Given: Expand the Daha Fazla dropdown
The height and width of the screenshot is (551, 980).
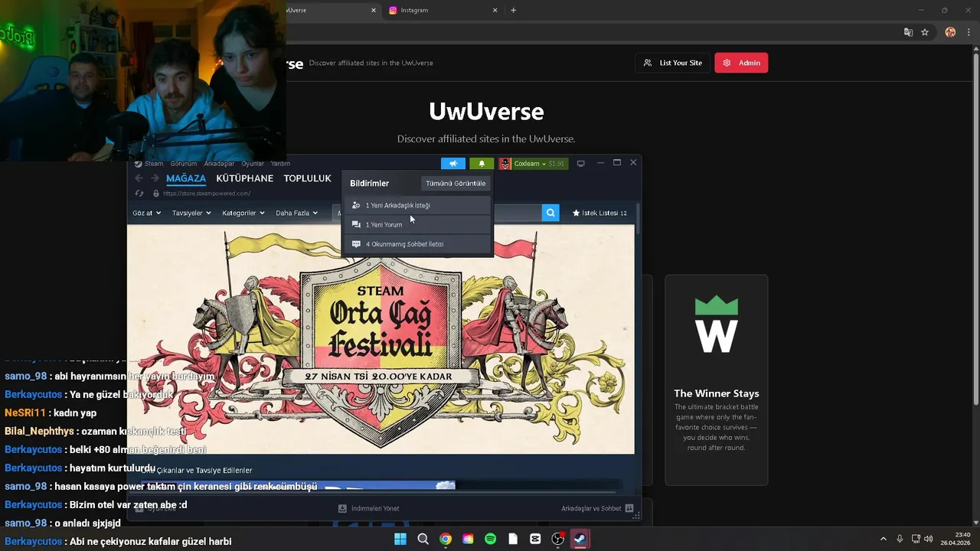Looking at the screenshot, I should 296,213.
